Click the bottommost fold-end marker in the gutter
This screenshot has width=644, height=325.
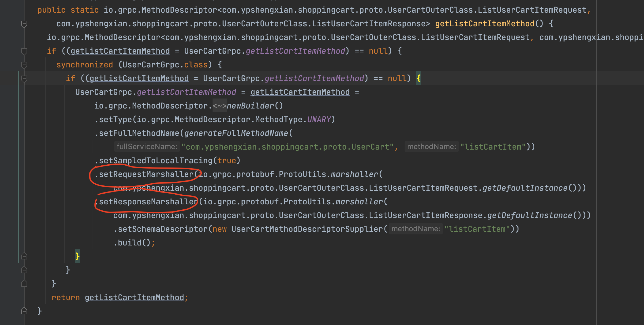click(24, 311)
